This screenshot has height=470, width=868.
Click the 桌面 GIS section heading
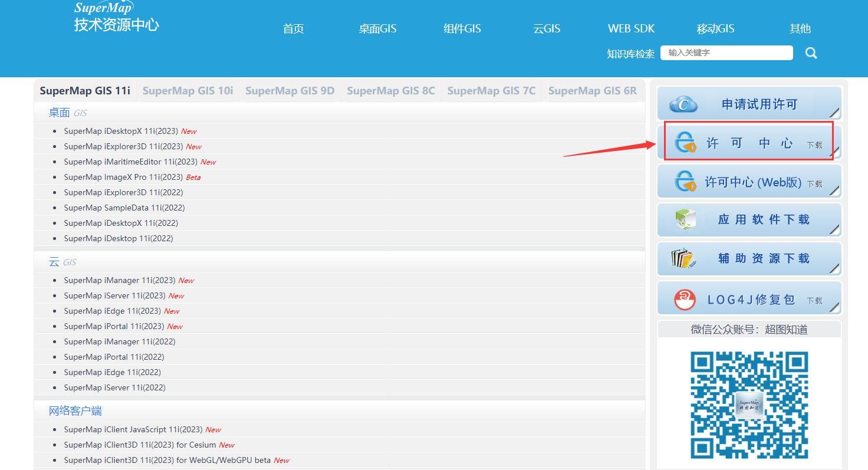(68, 113)
